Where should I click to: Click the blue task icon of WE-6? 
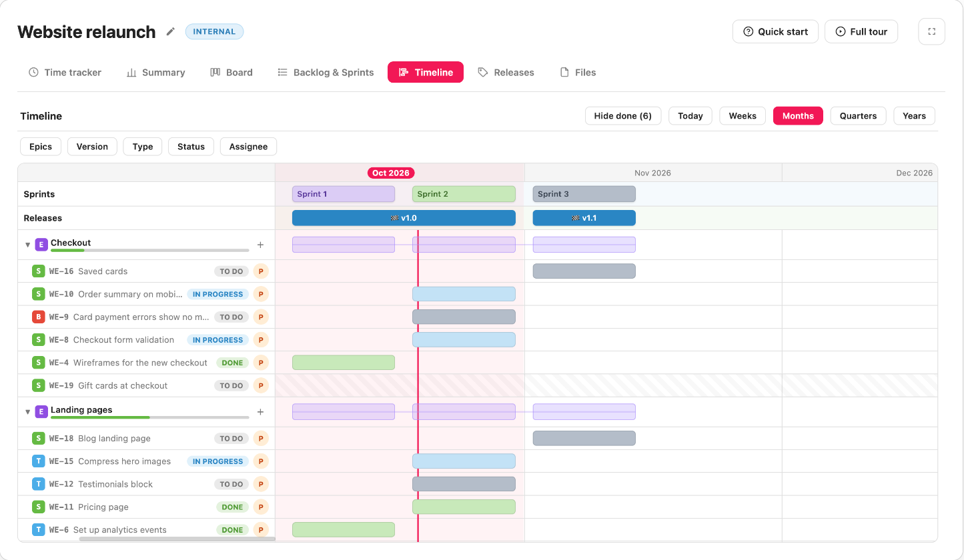pos(38,530)
